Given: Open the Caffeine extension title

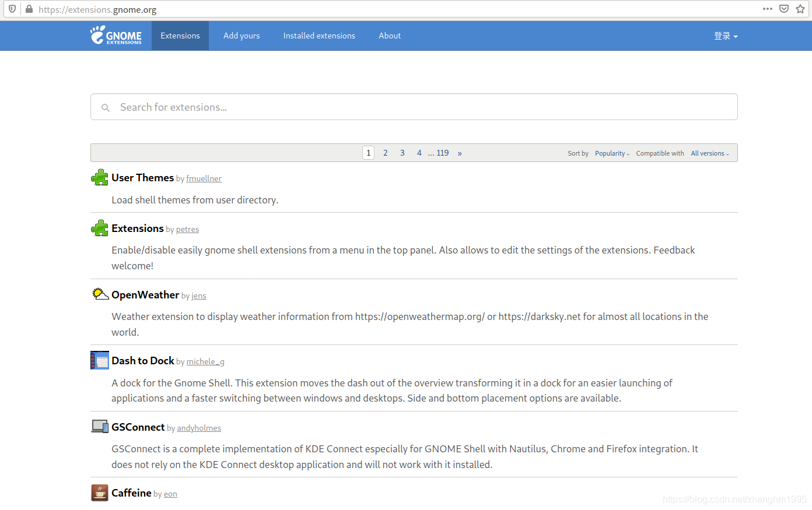Looking at the screenshot, I should click(131, 493).
